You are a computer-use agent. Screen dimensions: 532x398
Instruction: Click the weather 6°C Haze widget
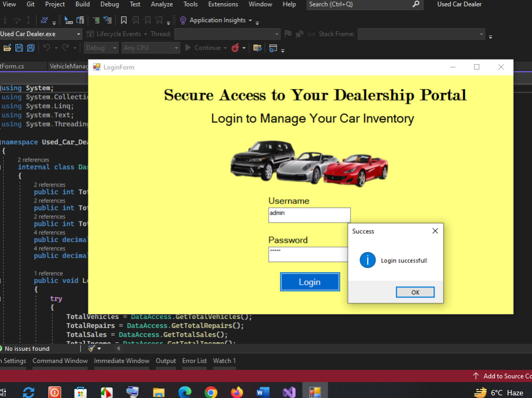click(499, 393)
